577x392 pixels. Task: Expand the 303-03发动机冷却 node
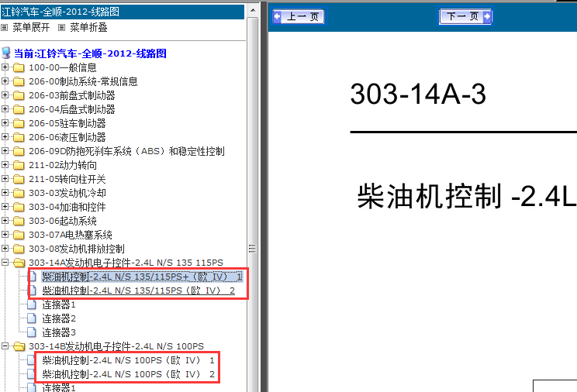[5, 193]
